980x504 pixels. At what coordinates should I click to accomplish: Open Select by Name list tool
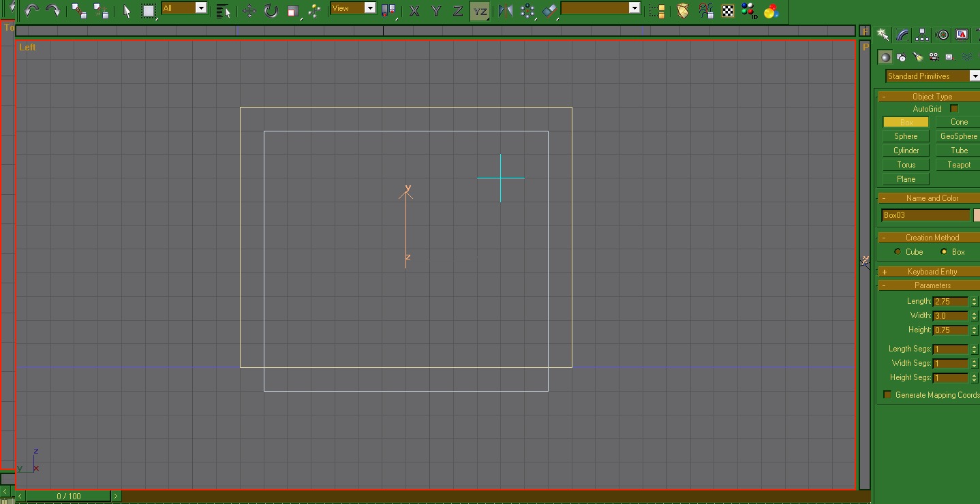point(224,10)
